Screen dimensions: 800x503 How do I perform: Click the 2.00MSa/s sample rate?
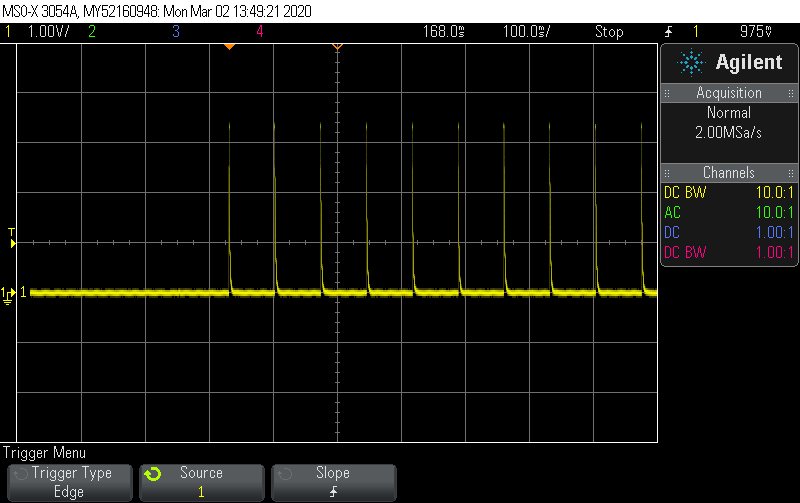point(729,133)
